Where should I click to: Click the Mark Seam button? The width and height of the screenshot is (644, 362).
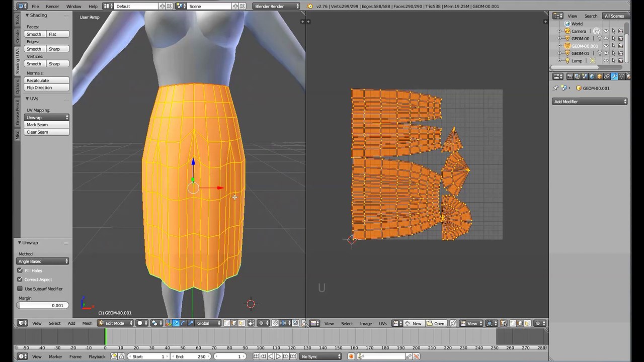pyautogui.click(x=47, y=125)
